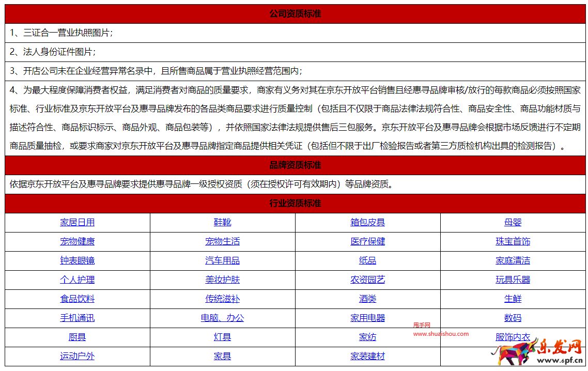Open the 家装建材 link
This screenshot has height=371, width=588.
click(x=367, y=357)
